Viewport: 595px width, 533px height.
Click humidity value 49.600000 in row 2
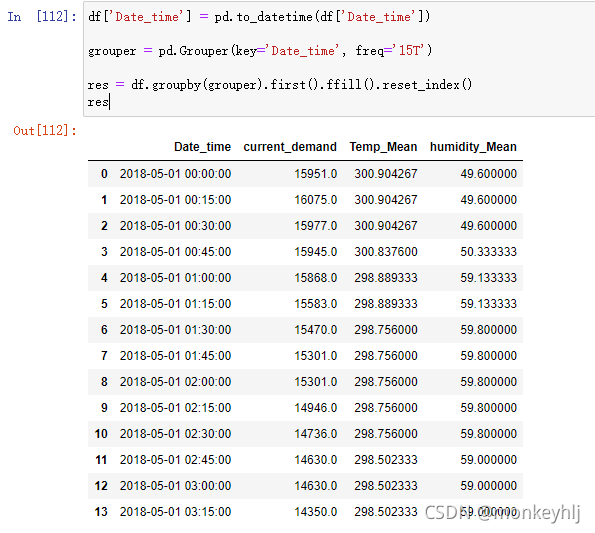click(x=489, y=226)
